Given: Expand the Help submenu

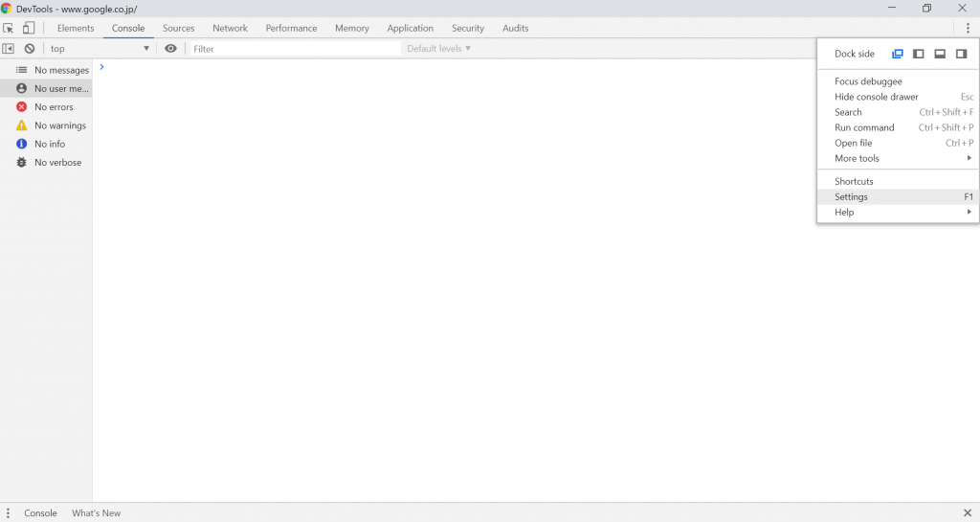Looking at the screenshot, I should 898,212.
